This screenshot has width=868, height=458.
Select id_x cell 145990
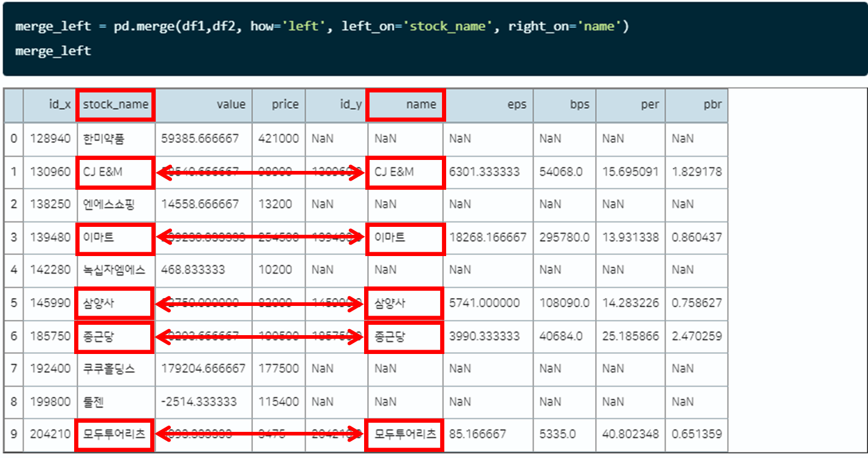(50, 303)
